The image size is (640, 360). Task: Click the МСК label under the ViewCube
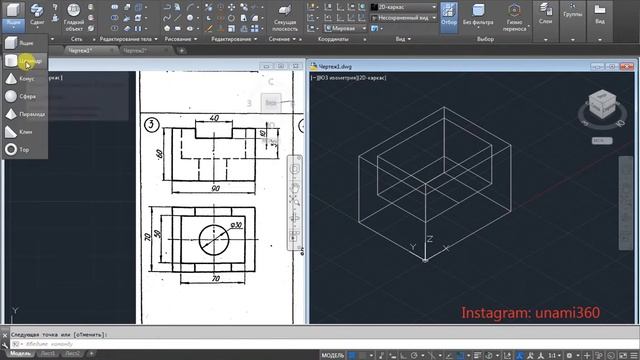(x=602, y=140)
